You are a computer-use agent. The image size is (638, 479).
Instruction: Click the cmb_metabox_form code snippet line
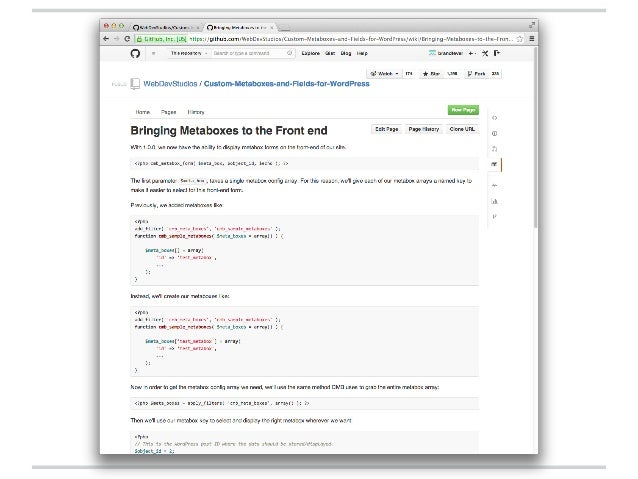point(211,163)
